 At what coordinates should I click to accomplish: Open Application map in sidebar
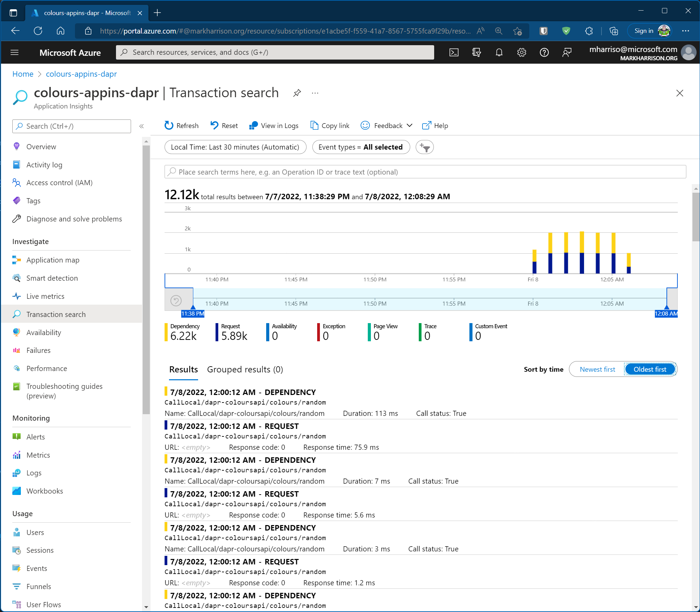pyautogui.click(x=53, y=260)
